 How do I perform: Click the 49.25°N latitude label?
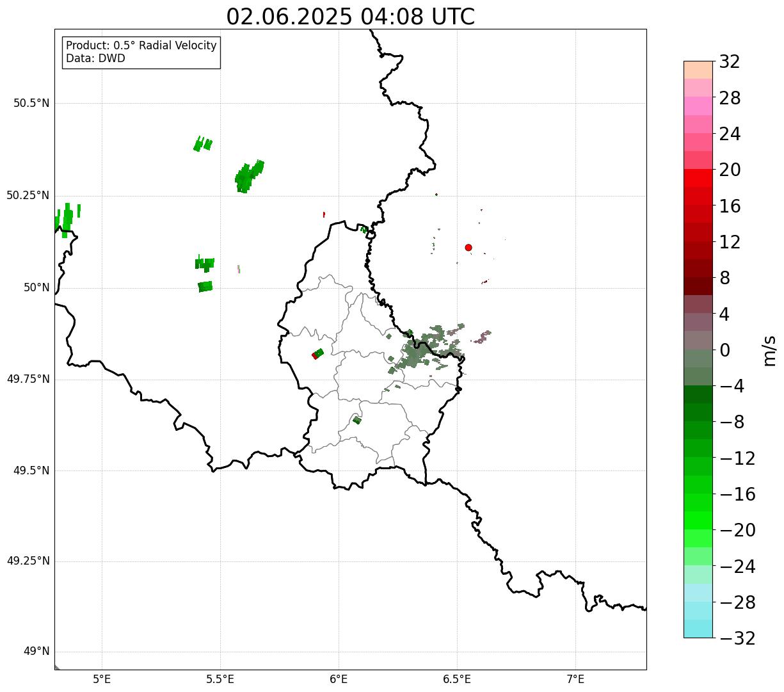point(28,561)
